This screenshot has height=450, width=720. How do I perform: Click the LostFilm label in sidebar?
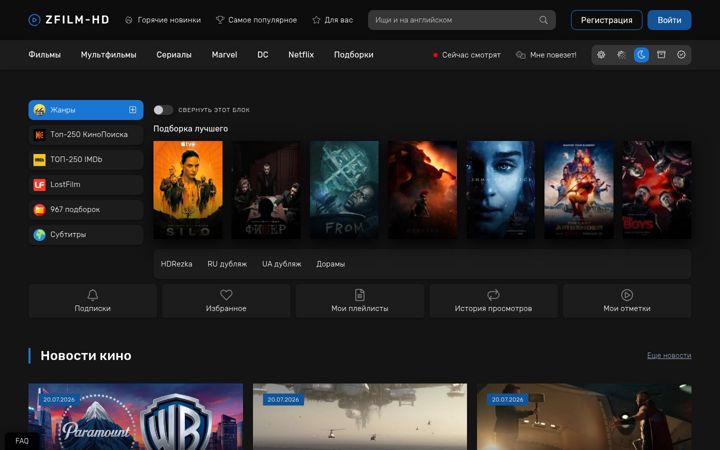click(x=65, y=185)
